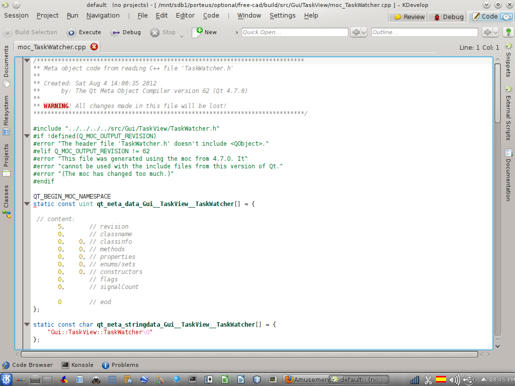Open the Classes side panel

click(6, 201)
